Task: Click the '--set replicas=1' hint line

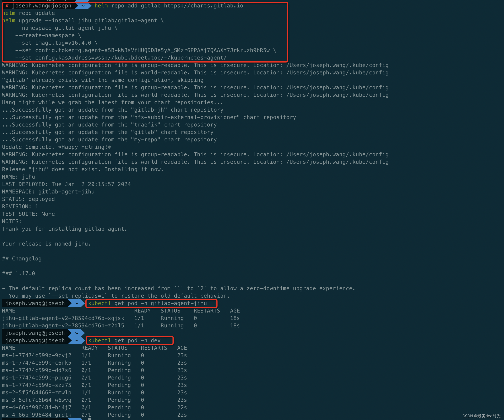Action: pos(119,296)
